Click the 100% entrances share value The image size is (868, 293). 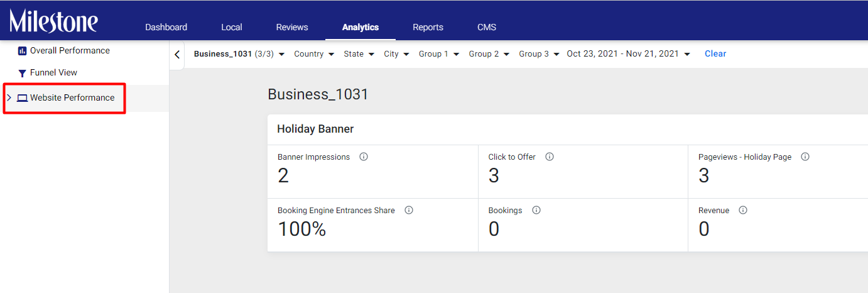pyautogui.click(x=302, y=229)
